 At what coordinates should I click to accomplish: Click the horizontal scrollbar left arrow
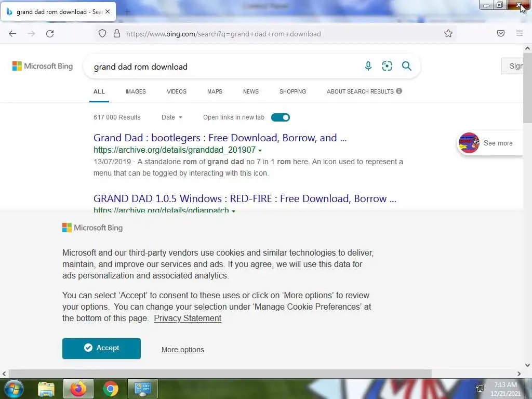[x=4, y=374]
